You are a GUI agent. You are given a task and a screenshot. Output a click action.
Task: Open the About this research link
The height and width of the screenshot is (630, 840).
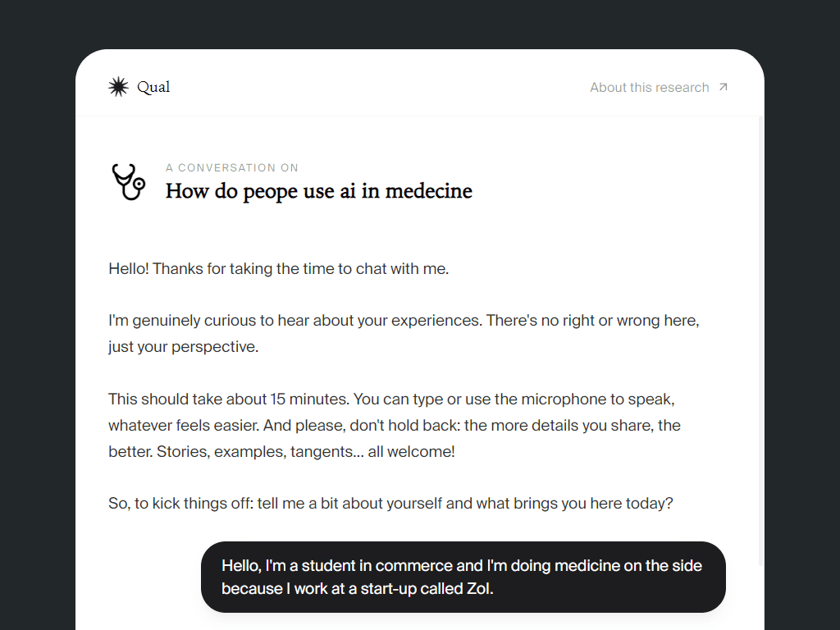click(x=649, y=88)
